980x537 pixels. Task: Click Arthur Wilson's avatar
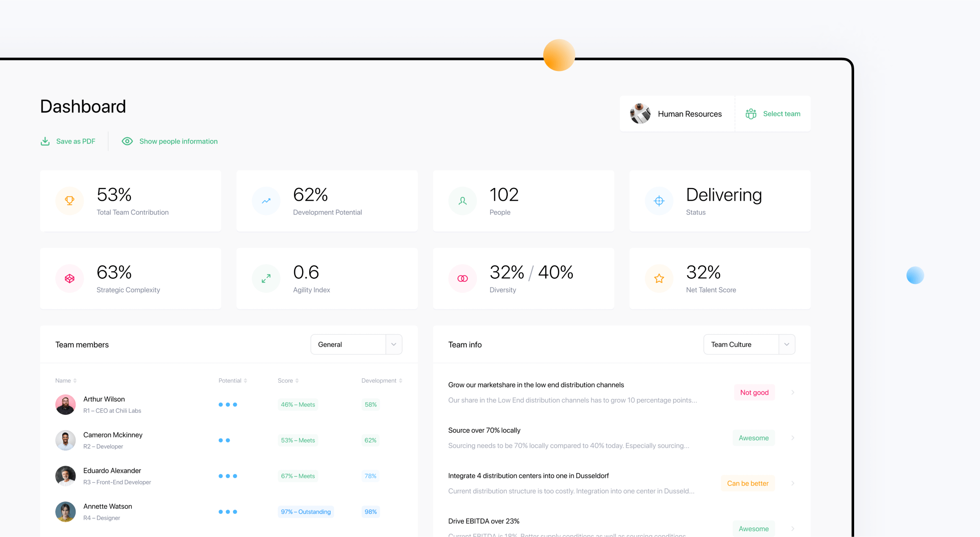click(65, 404)
